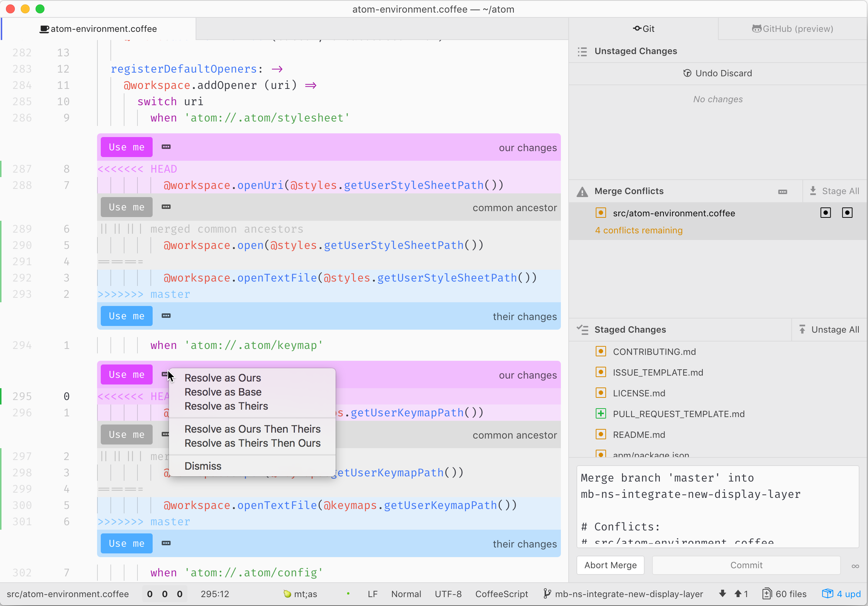Click the Merge Conflicts warning icon
The height and width of the screenshot is (606, 868).
point(582,192)
